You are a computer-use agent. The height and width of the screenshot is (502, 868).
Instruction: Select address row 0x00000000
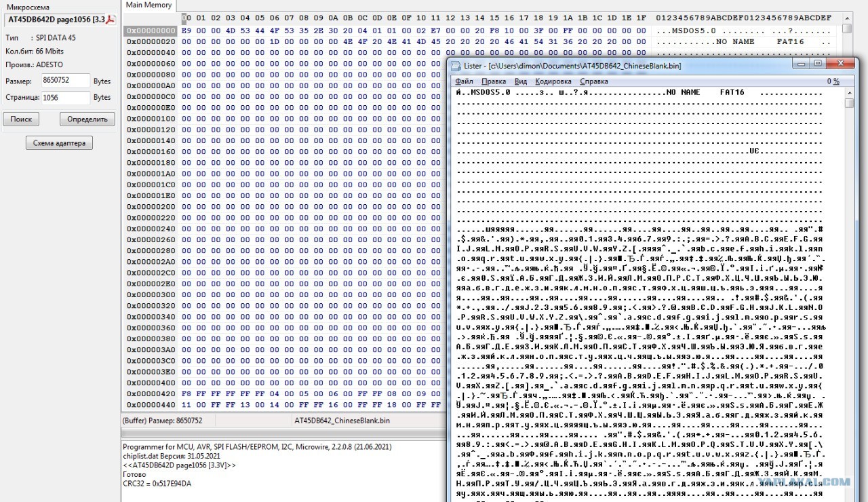150,31
